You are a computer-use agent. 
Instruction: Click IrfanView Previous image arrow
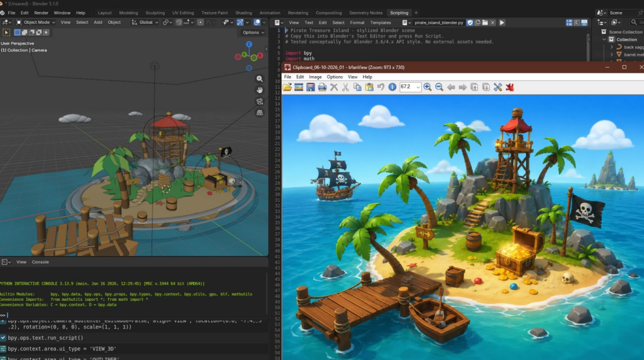click(x=451, y=87)
